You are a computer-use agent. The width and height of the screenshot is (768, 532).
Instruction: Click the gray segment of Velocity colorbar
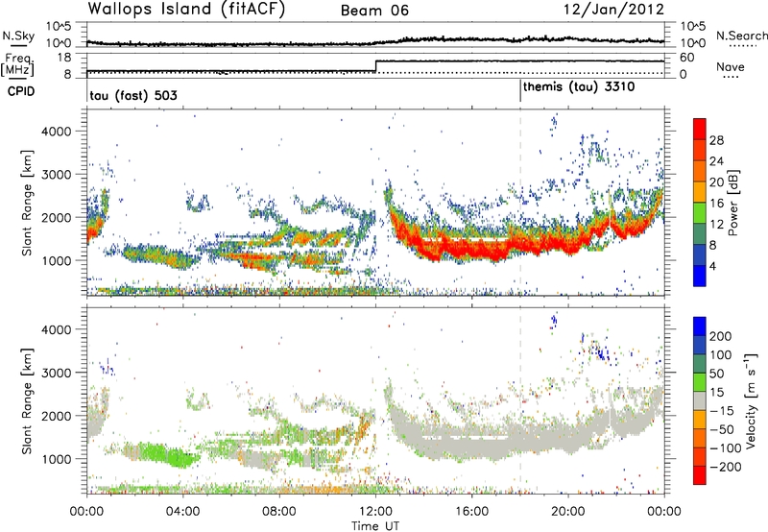tap(700, 401)
